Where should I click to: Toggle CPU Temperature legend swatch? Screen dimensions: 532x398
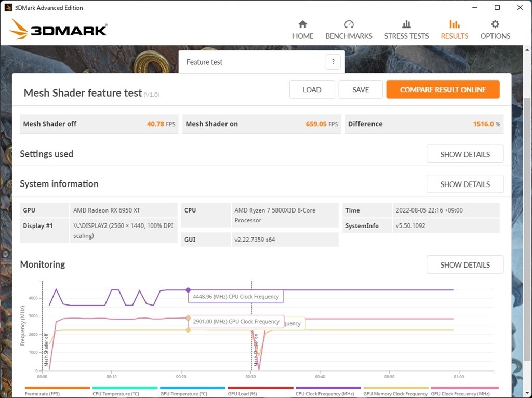pos(125,388)
